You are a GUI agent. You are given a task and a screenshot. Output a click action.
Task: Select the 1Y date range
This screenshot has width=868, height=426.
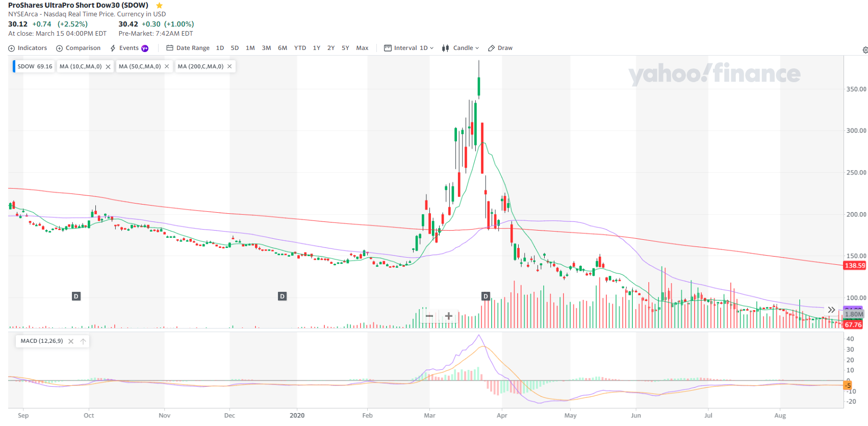click(x=316, y=48)
